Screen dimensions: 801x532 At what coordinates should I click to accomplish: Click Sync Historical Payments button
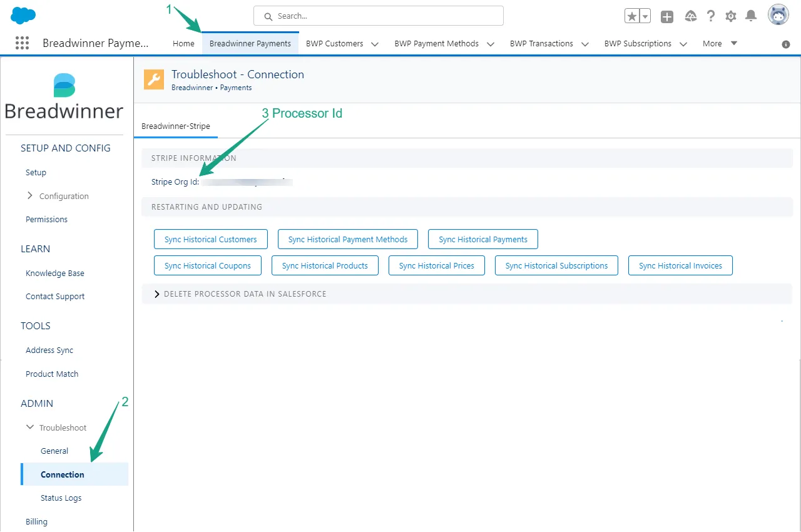(x=483, y=239)
